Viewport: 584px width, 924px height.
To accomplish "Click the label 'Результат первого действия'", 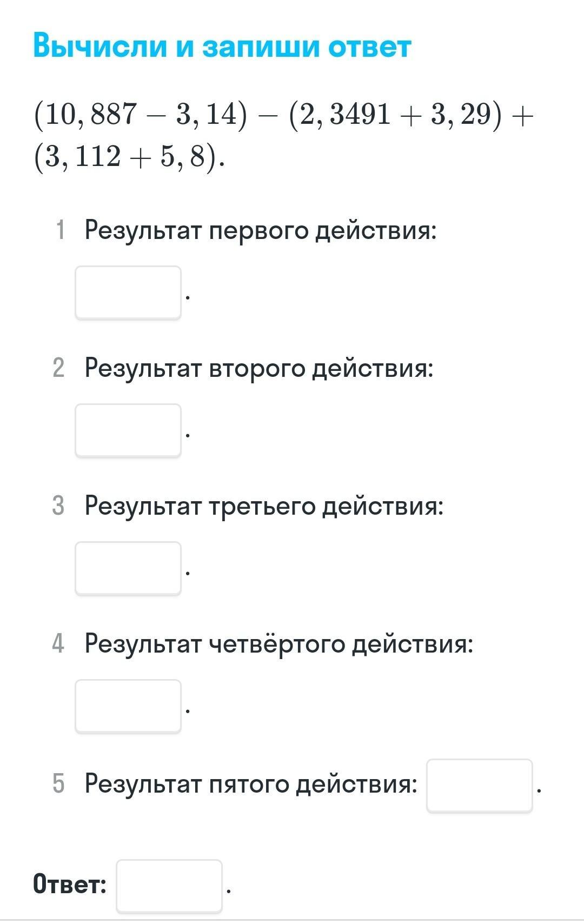I will [x=260, y=230].
